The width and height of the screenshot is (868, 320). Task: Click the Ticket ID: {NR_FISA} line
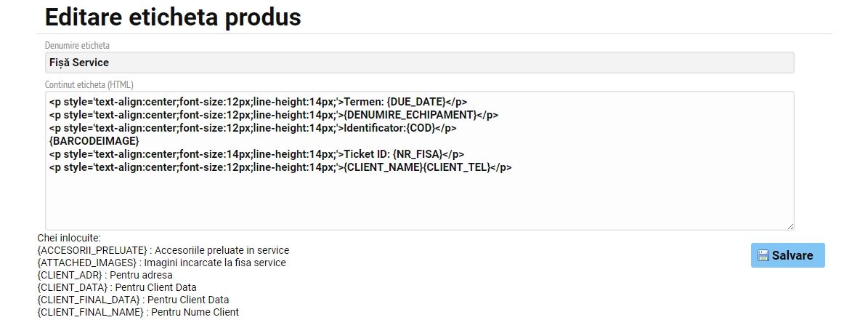tap(257, 154)
